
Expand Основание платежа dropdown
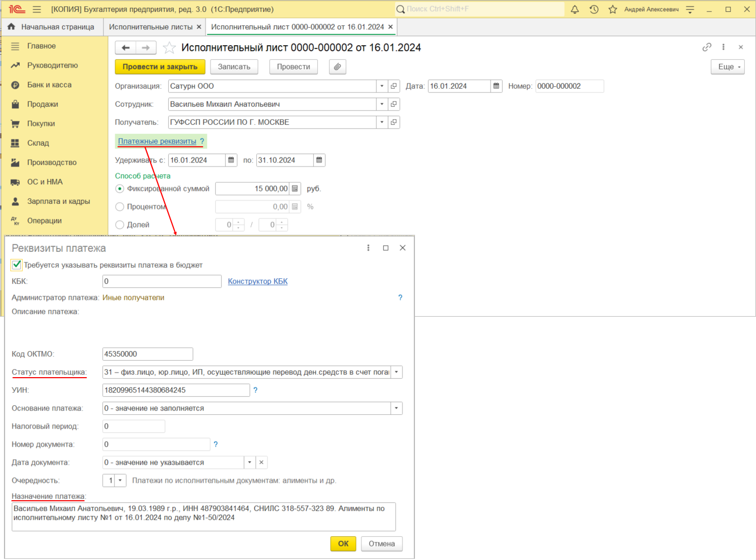[396, 408]
